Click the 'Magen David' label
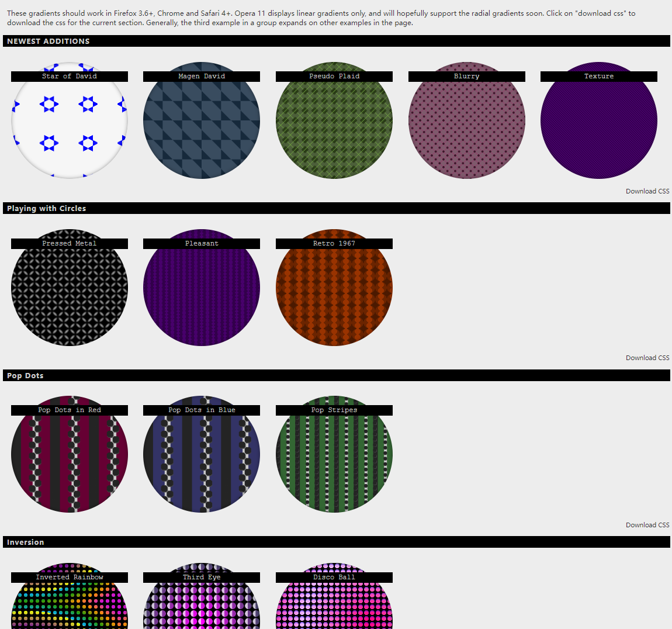 (x=202, y=77)
